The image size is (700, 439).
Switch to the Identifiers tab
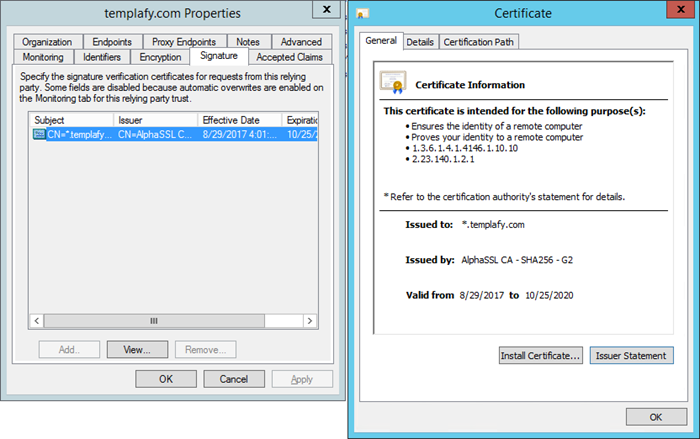click(102, 57)
